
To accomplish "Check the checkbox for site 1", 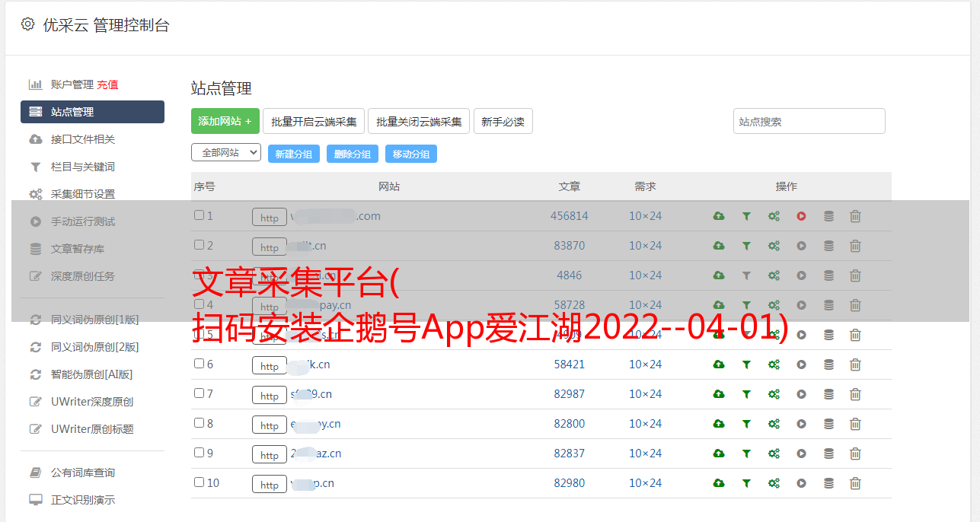I will (x=199, y=215).
